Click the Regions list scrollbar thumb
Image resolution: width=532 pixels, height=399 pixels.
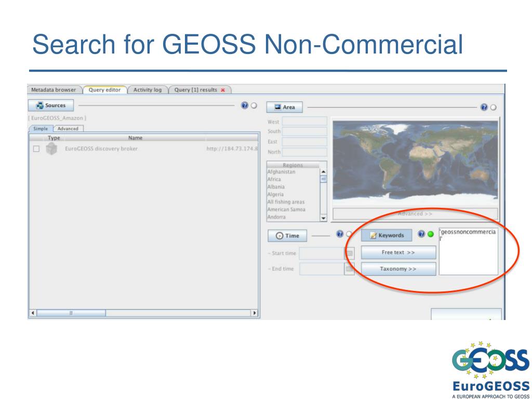pyautogui.click(x=323, y=179)
